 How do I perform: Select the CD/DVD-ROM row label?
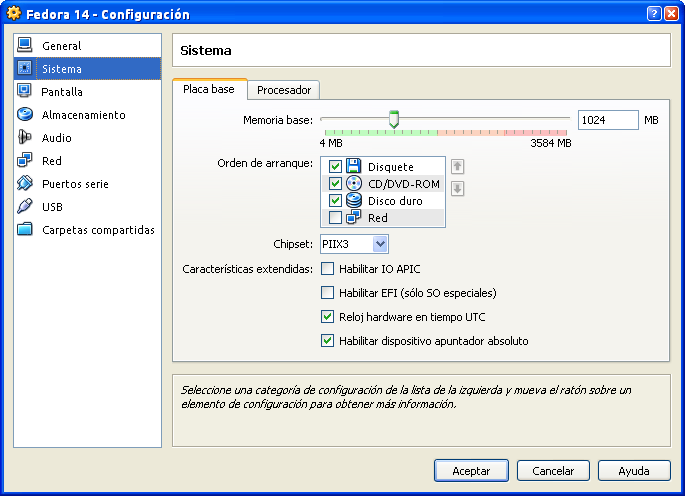click(404, 184)
